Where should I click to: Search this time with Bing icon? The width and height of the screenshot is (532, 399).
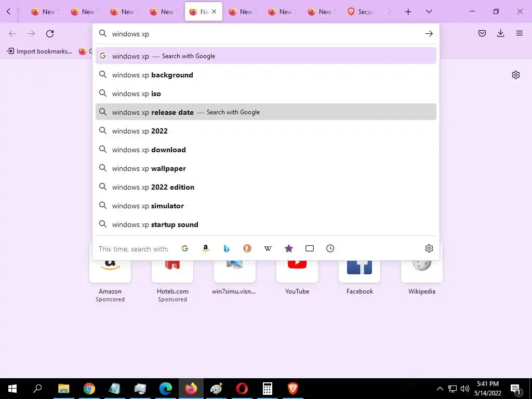click(227, 248)
